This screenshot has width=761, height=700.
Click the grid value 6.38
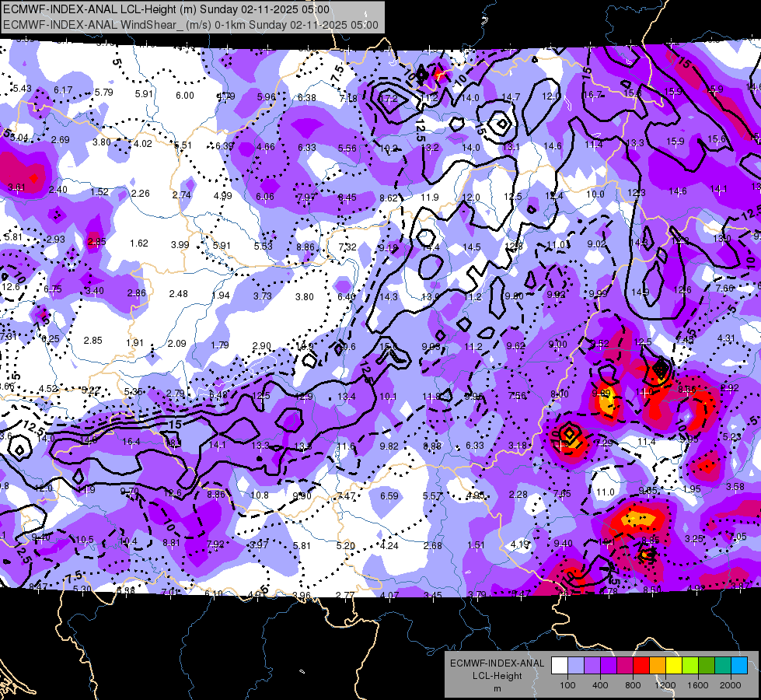(307, 98)
